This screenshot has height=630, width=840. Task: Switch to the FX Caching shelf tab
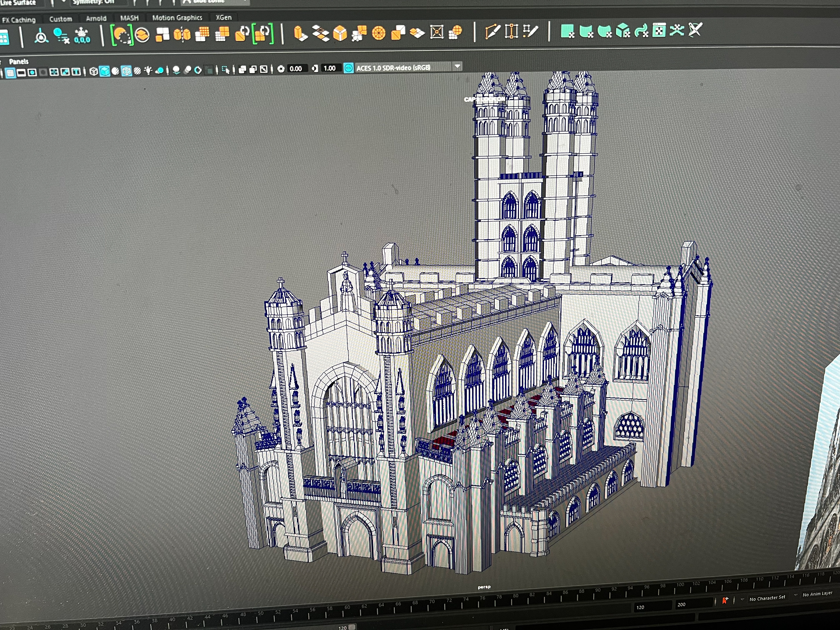(19, 20)
